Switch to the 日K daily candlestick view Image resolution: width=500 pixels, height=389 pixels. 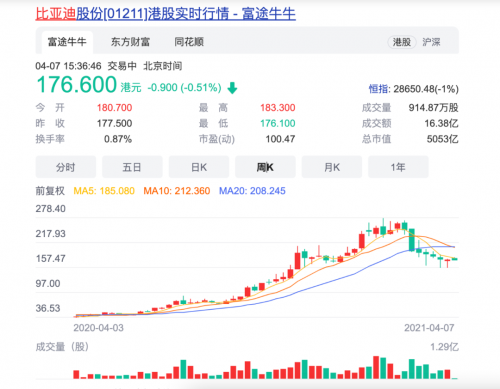tap(199, 167)
